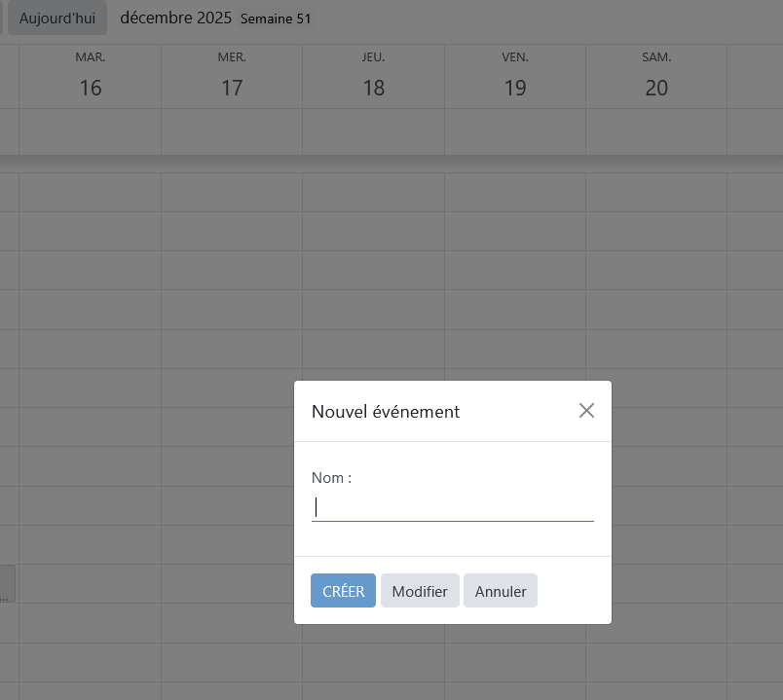This screenshot has width=783, height=700.
Task: Click the JEU. 18 column header
Action: (x=374, y=77)
